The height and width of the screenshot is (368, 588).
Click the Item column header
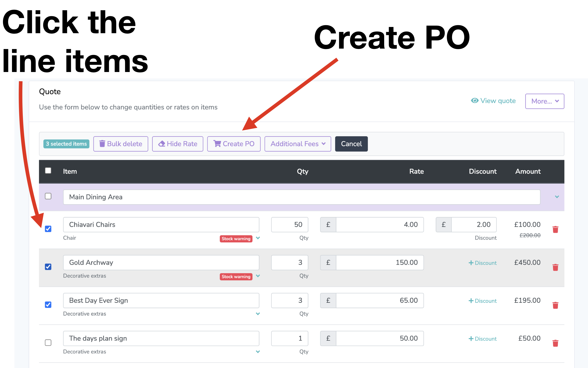pyautogui.click(x=70, y=171)
